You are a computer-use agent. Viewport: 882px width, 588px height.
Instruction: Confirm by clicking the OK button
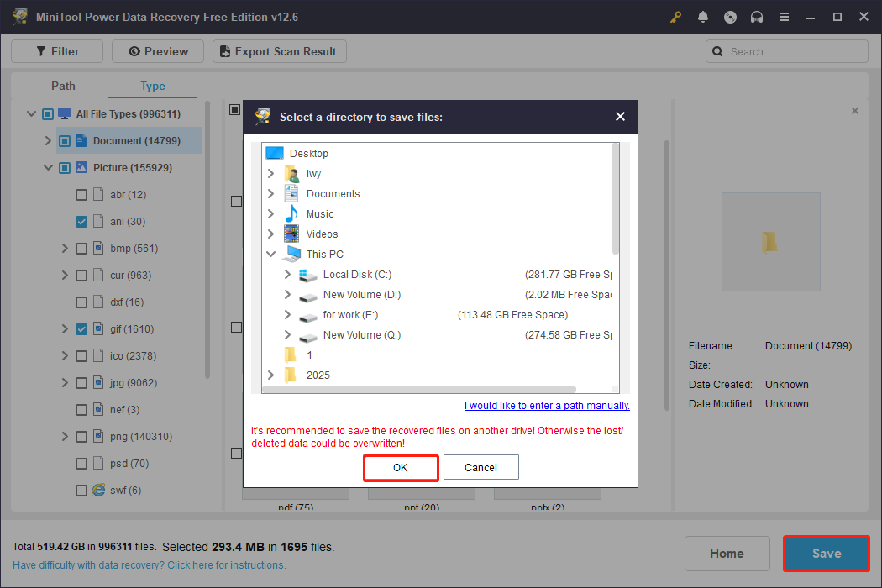(401, 468)
